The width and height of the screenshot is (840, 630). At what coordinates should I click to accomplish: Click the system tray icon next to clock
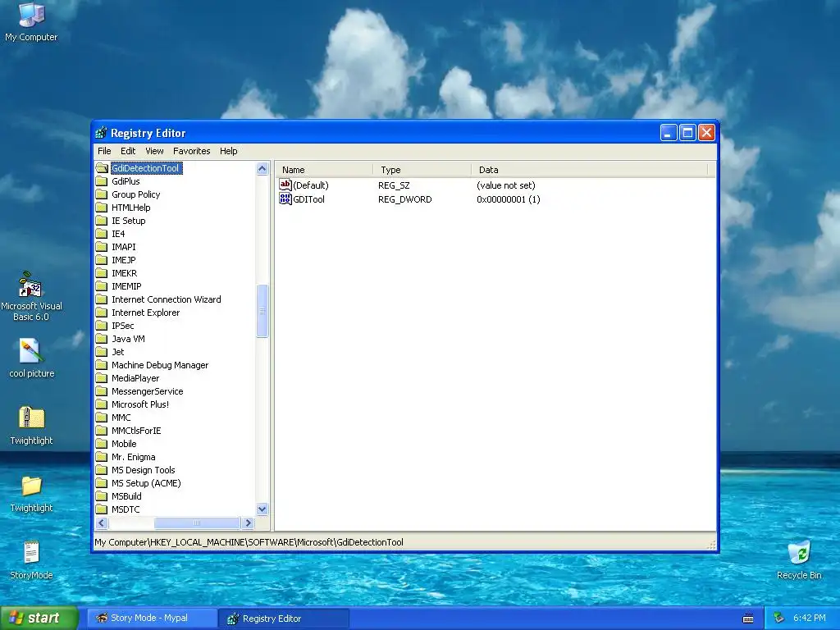click(x=779, y=619)
